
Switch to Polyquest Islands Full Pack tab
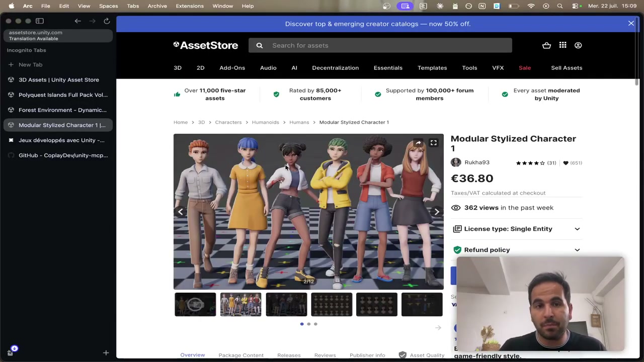pos(58,95)
